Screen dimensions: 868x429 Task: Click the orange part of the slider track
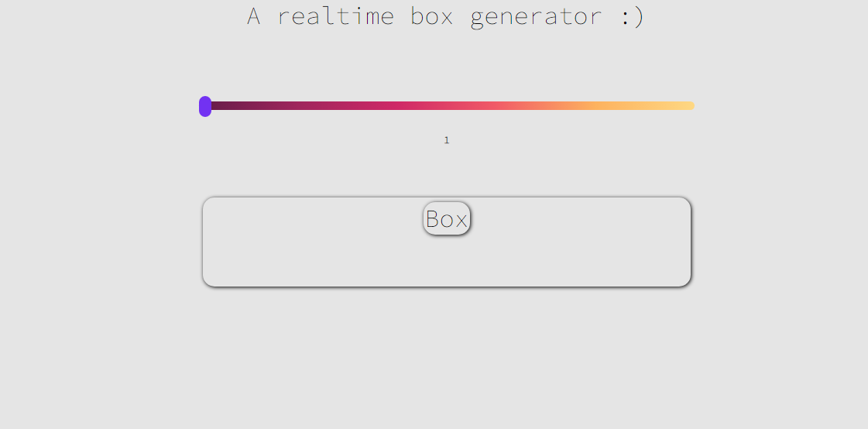[x=588, y=106]
